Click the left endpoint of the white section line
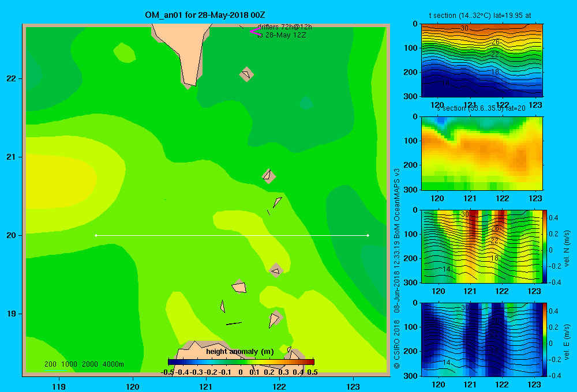Viewport: 577px width, 392px height. 96,235
